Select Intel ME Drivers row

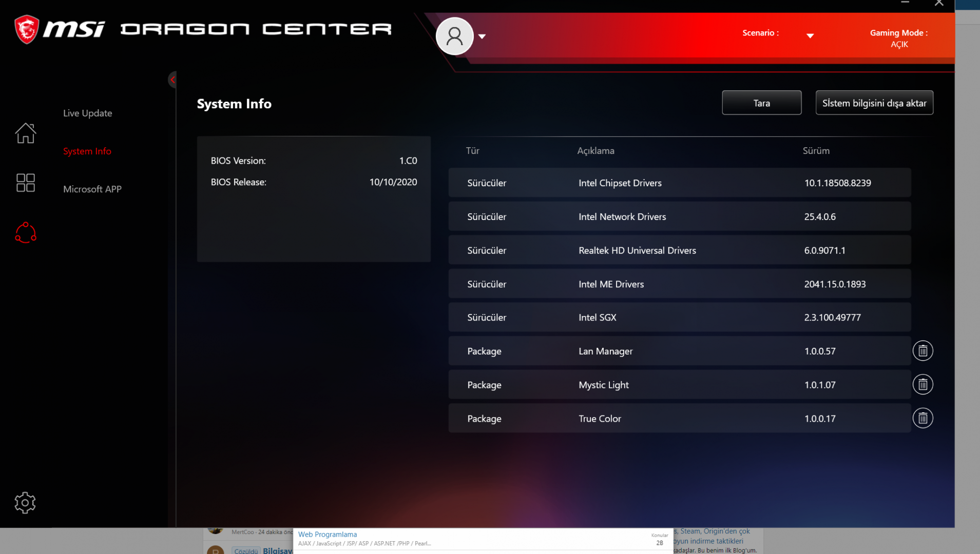click(680, 284)
